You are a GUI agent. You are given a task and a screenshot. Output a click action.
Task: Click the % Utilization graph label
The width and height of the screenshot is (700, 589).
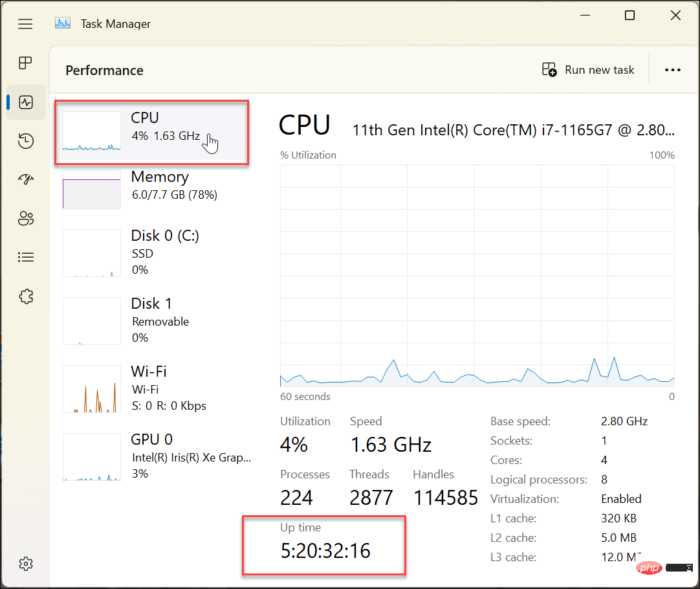(x=308, y=155)
